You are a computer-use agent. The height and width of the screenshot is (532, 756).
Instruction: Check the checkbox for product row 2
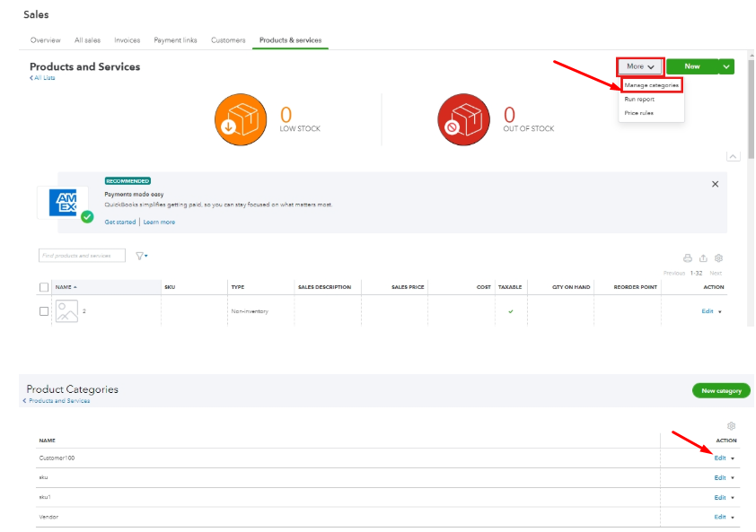[x=44, y=311]
